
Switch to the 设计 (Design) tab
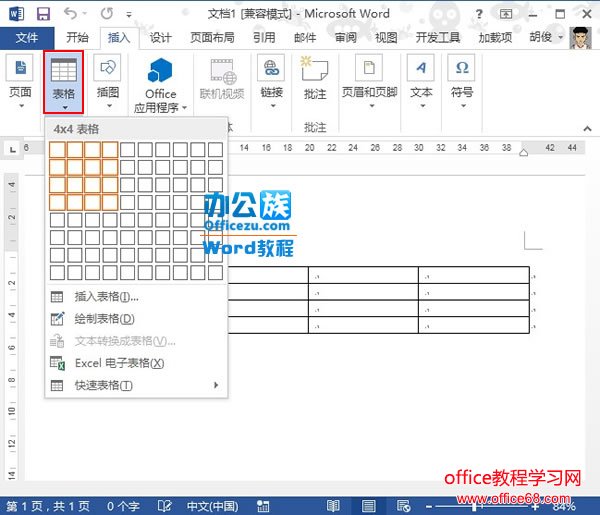(x=160, y=37)
